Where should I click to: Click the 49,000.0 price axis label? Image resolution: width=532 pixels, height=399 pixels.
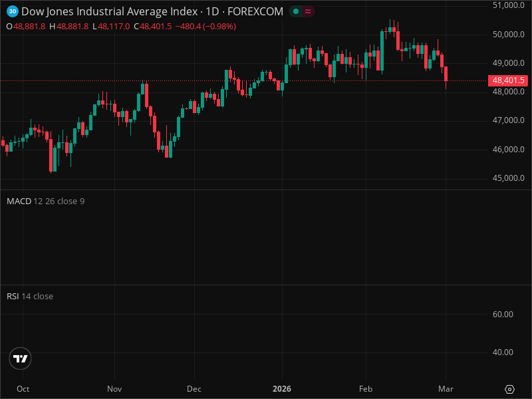(508, 63)
